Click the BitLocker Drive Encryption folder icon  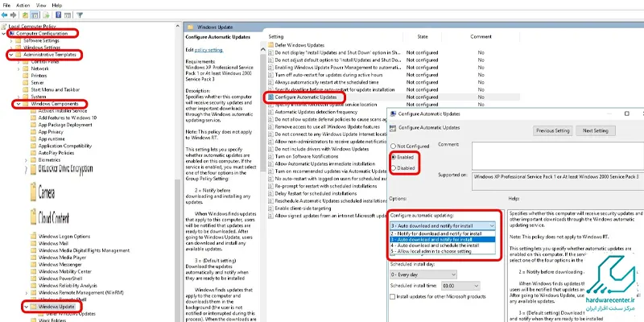33,169
